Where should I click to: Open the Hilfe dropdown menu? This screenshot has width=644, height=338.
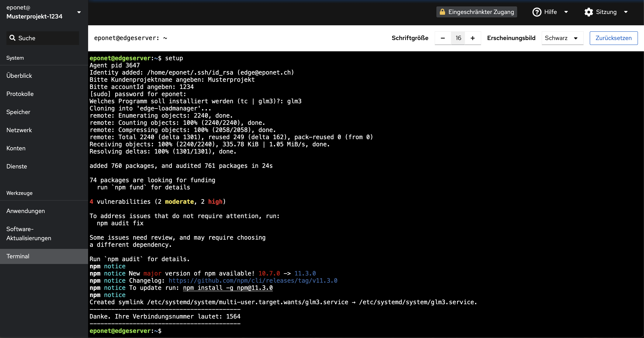(566, 12)
